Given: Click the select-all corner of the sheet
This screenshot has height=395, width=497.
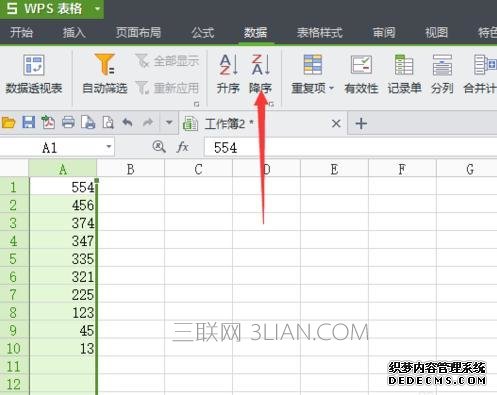Looking at the screenshot, I should (x=14, y=169).
